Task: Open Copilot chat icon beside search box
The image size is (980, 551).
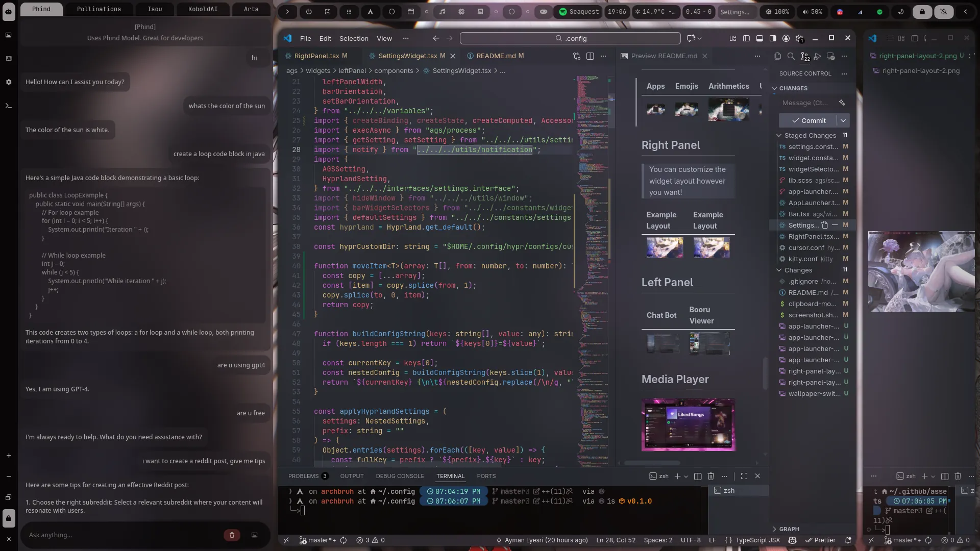Action: click(x=691, y=38)
